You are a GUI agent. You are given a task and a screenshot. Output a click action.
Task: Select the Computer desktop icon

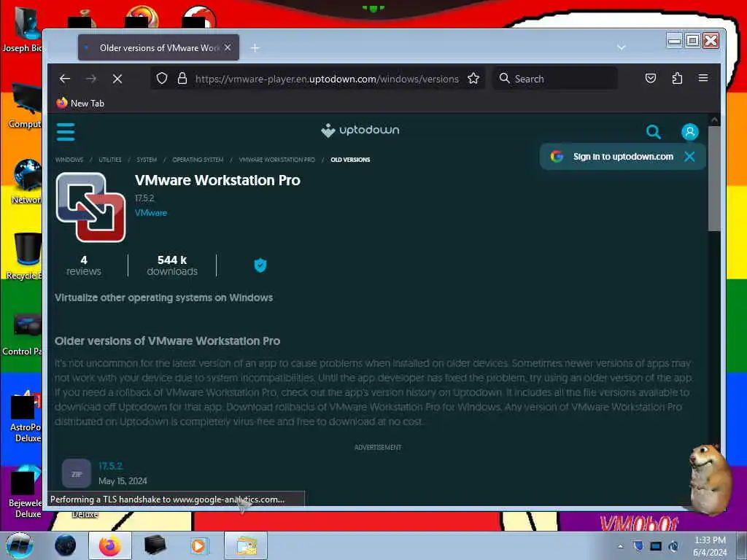(x=25, y=106)
